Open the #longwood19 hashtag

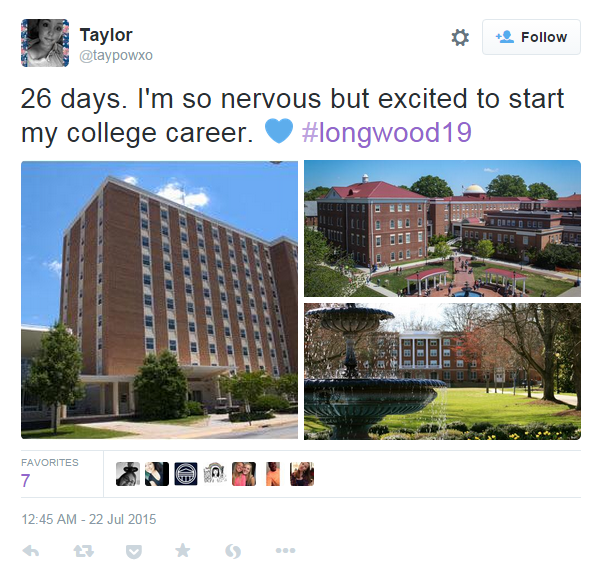click(387, 133)
